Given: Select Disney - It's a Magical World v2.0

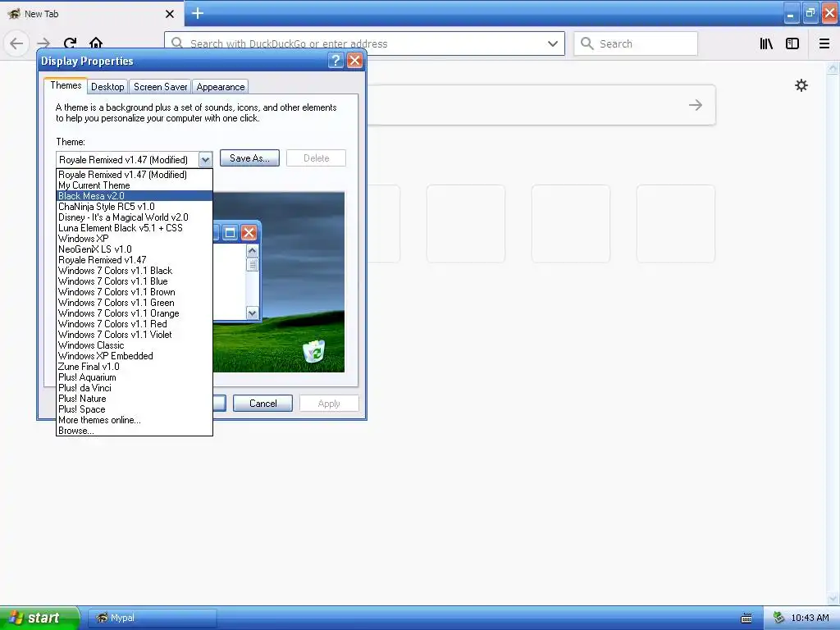Looking at the screenshot, I should 135,217.
